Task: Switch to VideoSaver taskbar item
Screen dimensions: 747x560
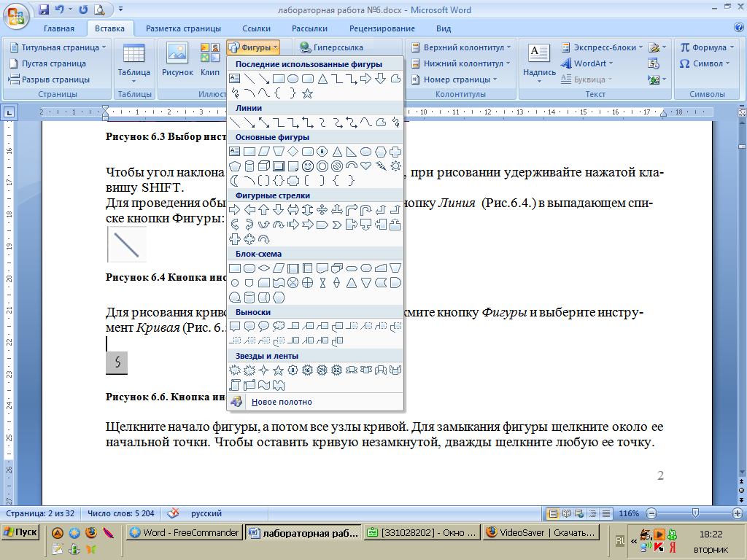Action: pyautogui.click(x=541, y=532)
